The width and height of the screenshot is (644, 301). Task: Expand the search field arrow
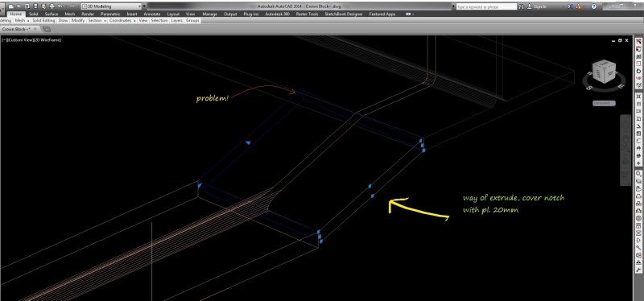click(x=453, y=6)
